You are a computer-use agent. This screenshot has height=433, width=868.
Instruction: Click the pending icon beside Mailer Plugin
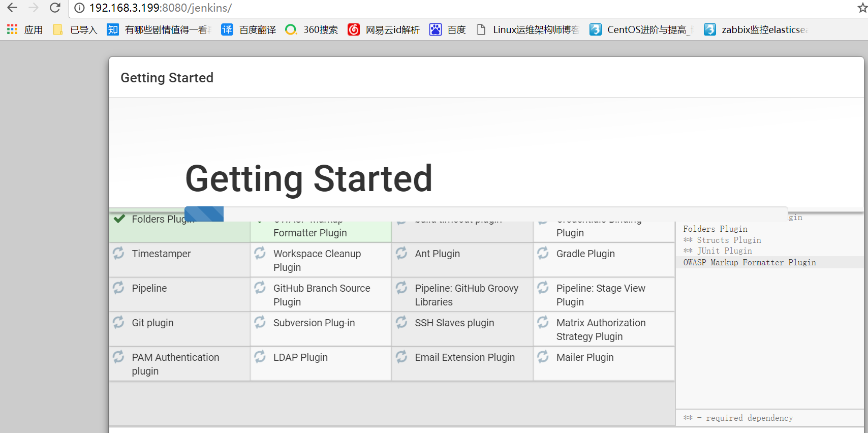(x=543, y=357)
